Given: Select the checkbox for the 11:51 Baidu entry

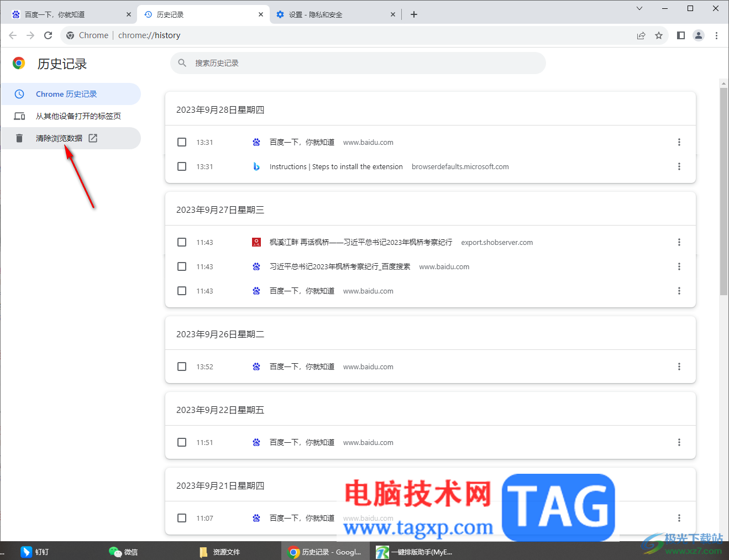Looking at the screenshot, I should click(x=182, y=442).
